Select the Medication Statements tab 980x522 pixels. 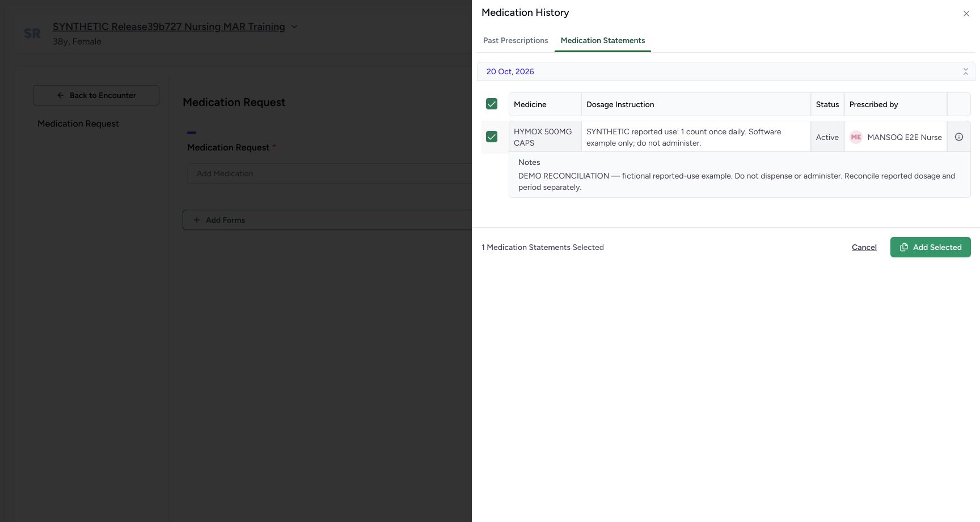[603, 40]
